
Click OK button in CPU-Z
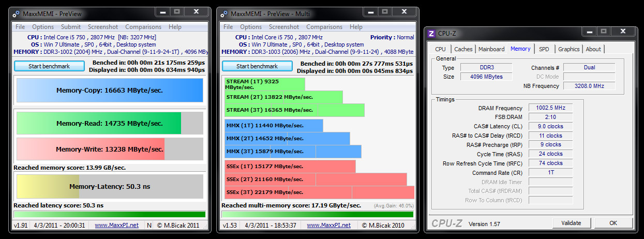[613, 223]
